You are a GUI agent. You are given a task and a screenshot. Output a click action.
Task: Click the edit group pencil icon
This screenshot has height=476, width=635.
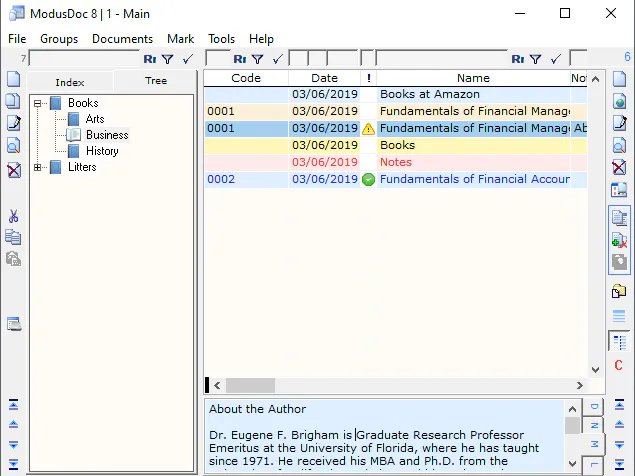[13, 123]
